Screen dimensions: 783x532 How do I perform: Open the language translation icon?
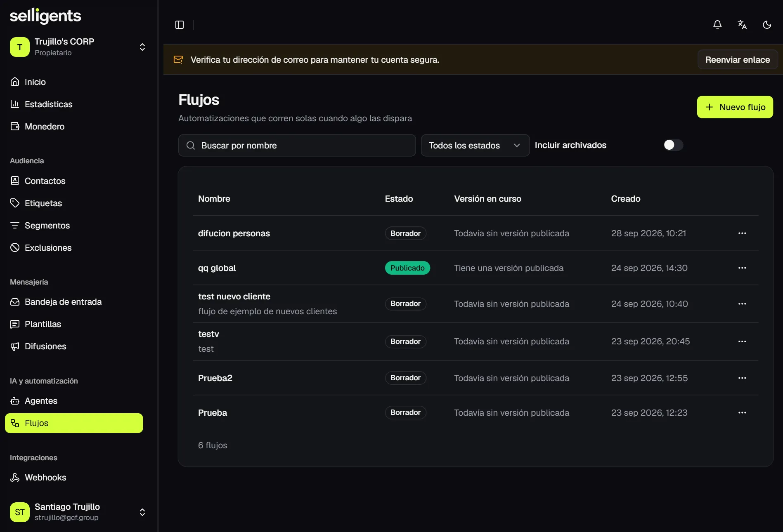tap(742, 25)
